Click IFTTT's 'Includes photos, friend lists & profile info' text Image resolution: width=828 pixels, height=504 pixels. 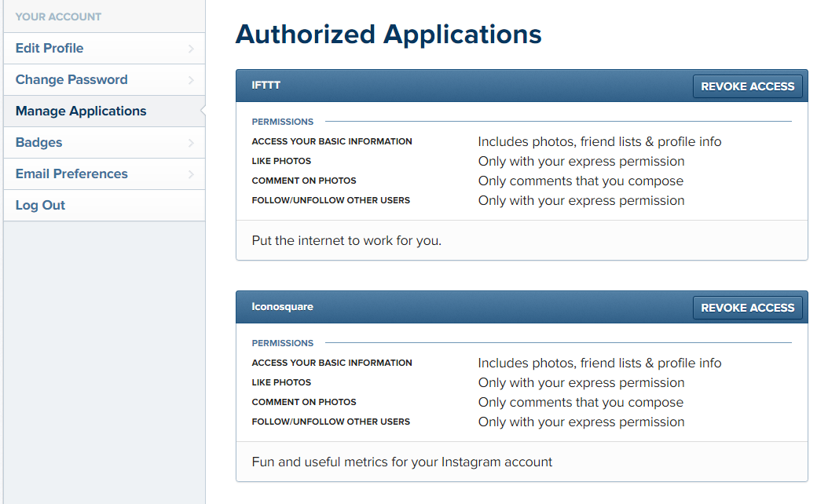599,142
